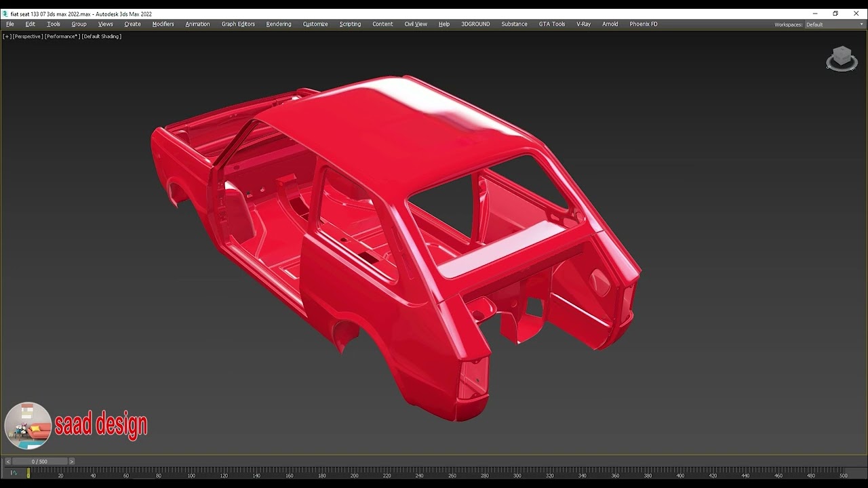This screenshot has width=868, height=488.
Task: Open the File menu
Action: pyautogui.click(x=9, y=24)
